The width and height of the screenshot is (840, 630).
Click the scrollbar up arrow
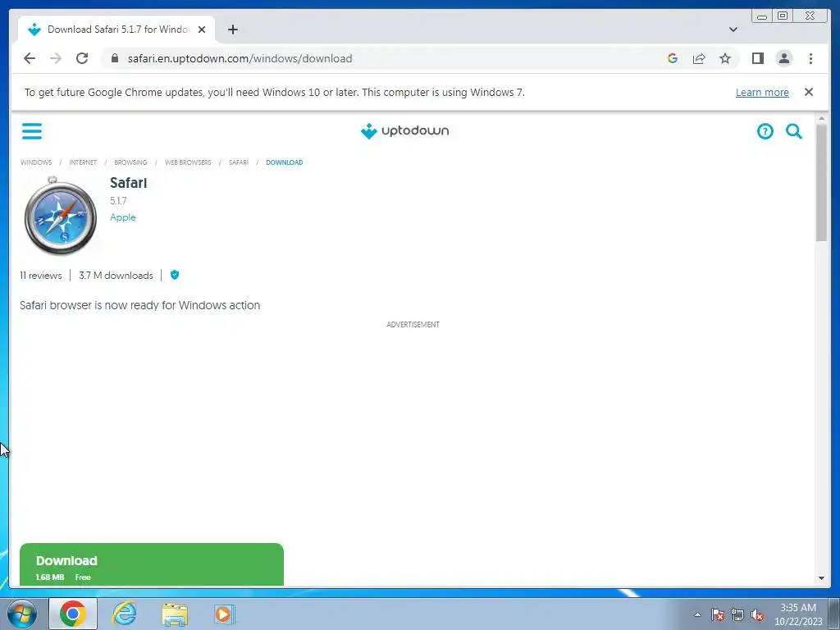coord(821,118)
